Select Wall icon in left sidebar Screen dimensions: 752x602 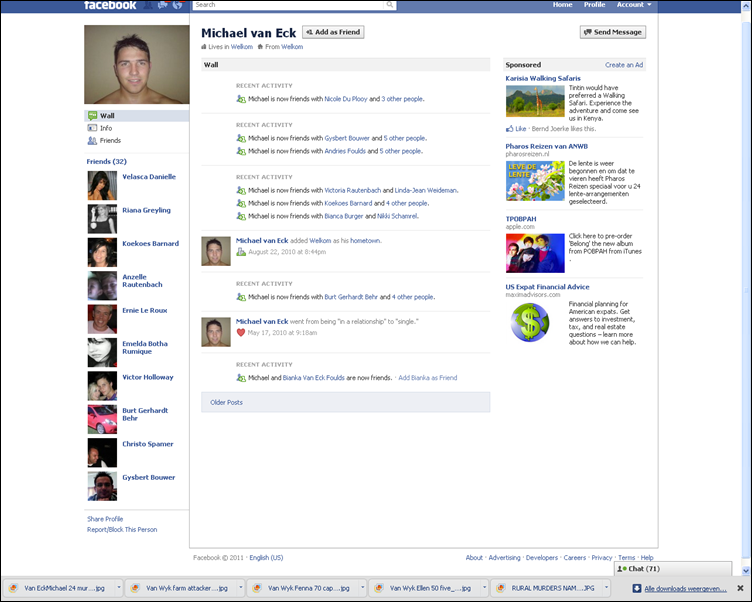tap(92, 116)
